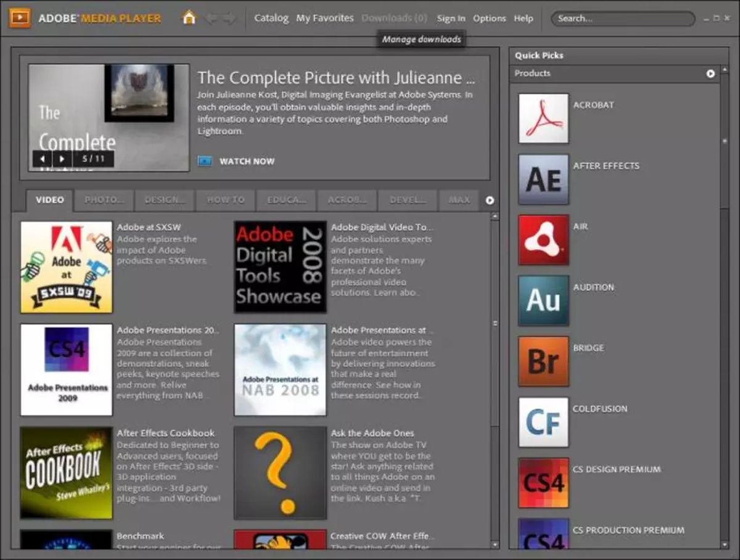Show previous featured show
This screenshot has width=740, height=560.
click(43, 159)
